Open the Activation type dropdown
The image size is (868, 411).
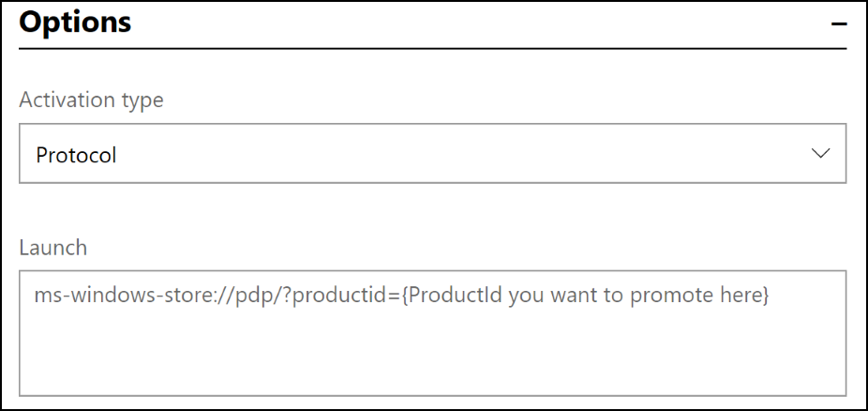432,154
